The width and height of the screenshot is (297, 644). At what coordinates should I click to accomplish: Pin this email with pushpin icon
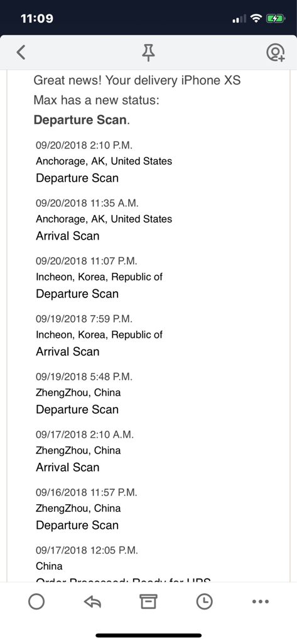pyautogui.click(x=148, y=53)
